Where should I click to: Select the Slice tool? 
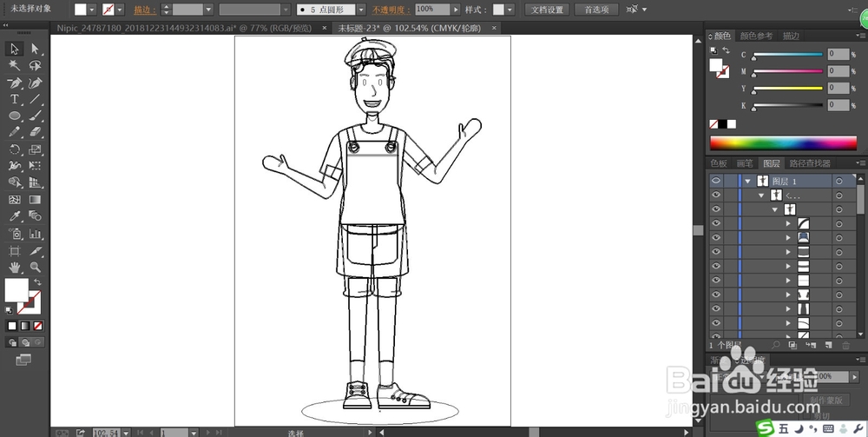click(36, 251)
